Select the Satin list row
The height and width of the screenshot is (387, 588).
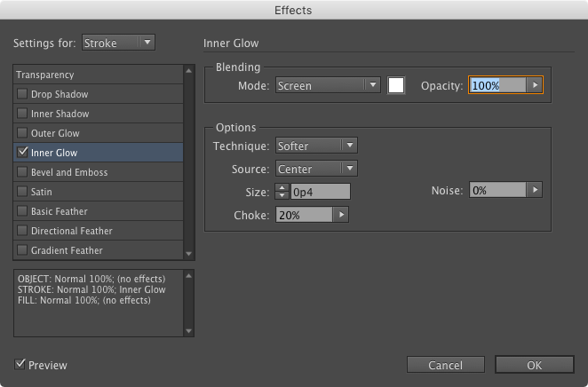[x=99, y=192]
